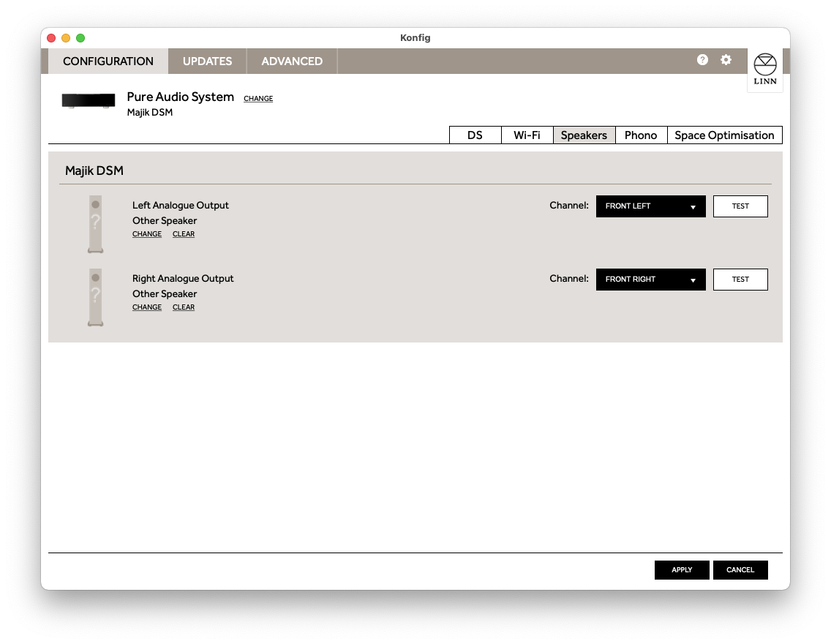Open the Front Right channel dropdown

(651, 280)
